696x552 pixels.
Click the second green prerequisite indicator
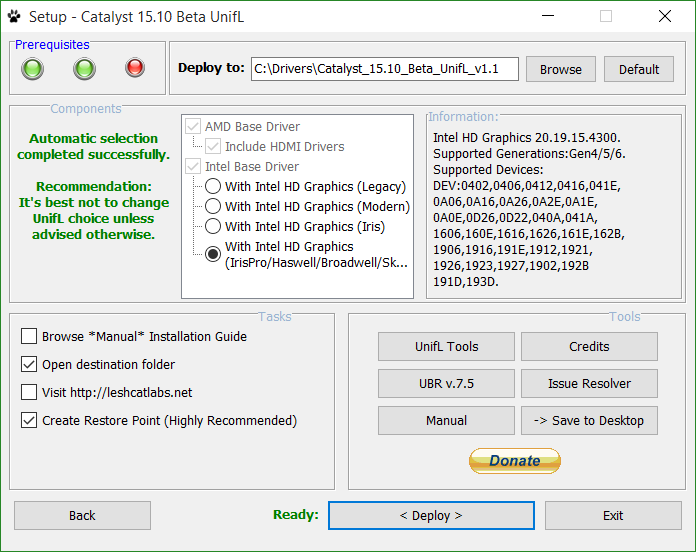[x=84, y=69]
